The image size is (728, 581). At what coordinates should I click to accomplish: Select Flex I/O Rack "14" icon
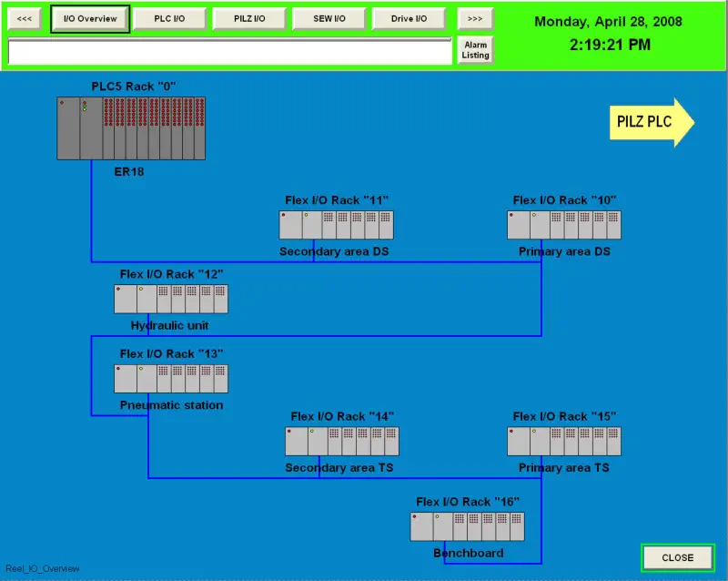(341, 441)
